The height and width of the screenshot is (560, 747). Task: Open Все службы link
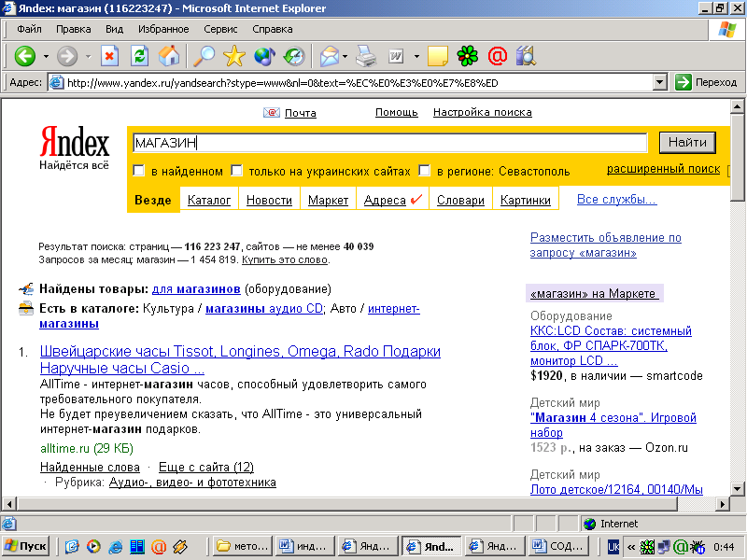coord(616,199)
